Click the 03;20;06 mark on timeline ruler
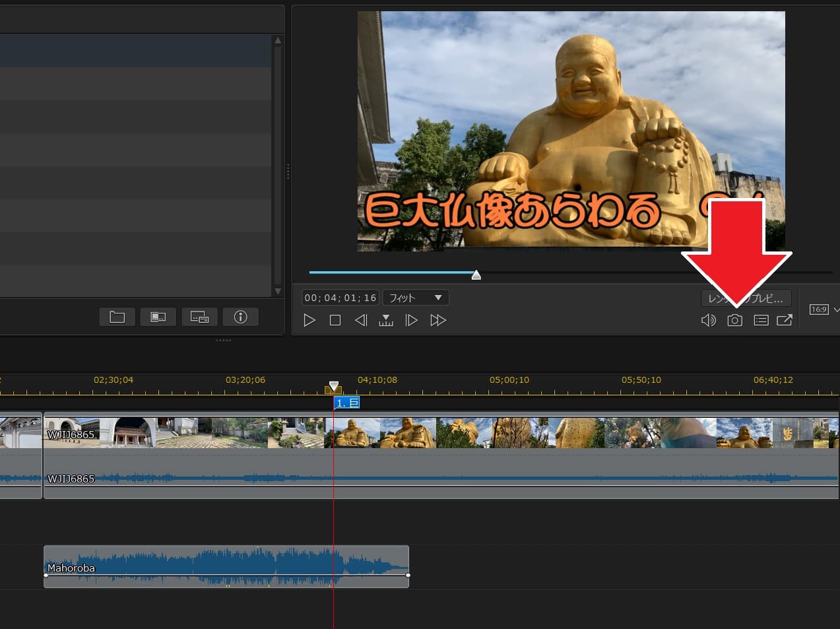This screenshot has height=629, width=840. (x=245, y=380)
